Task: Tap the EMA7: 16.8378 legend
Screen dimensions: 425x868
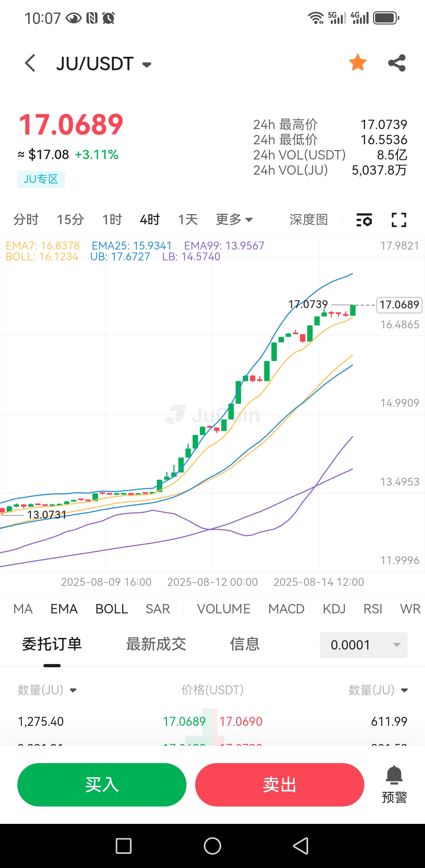Action: tap(43, 246)
